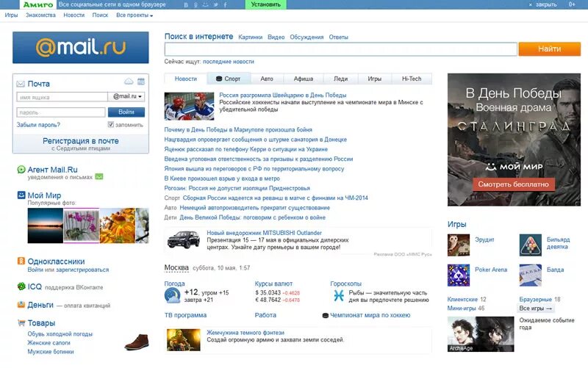
Task: Click the envelope icon beside Почта
Action: tap(21, 84)
